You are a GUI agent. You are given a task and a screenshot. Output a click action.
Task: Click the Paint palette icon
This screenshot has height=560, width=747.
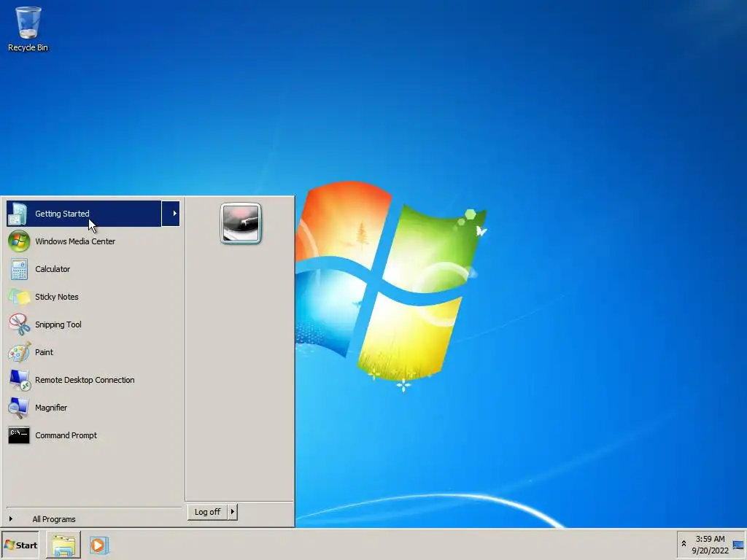pos(18,352)
